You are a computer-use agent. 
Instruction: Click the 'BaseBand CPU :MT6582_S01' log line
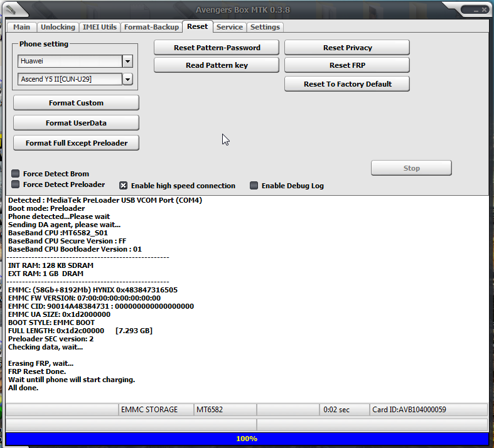coord(58,233)
